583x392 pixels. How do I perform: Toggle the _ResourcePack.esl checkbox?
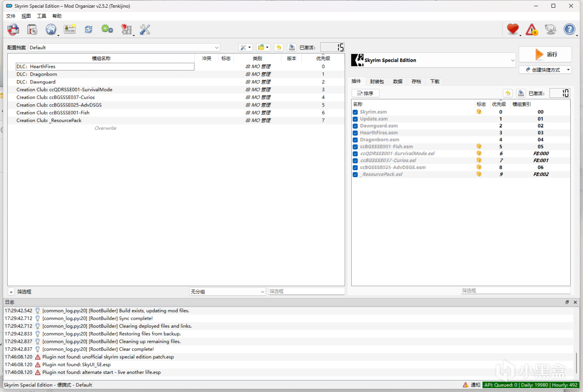pos(355,174)
